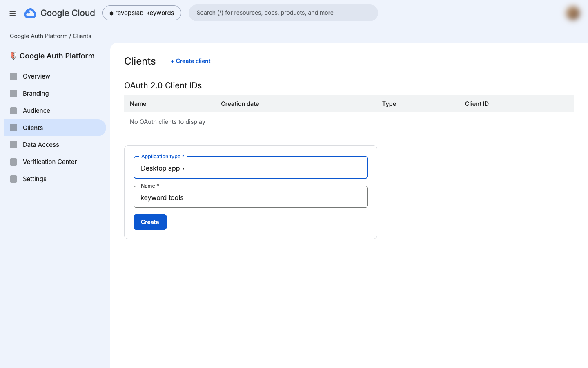Screen dimensions: 588x368
Task: Open the hamburger navigation menu
Action: [13, 13]
